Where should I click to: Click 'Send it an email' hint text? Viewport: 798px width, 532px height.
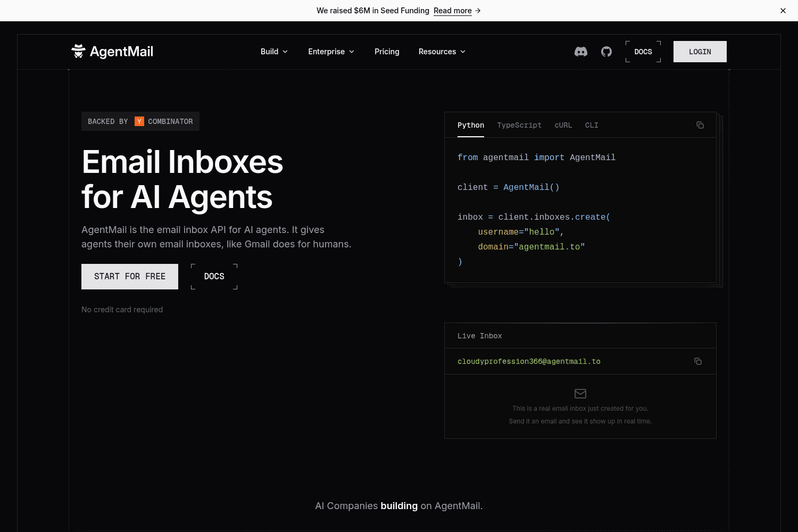click(x=580, y=421)
